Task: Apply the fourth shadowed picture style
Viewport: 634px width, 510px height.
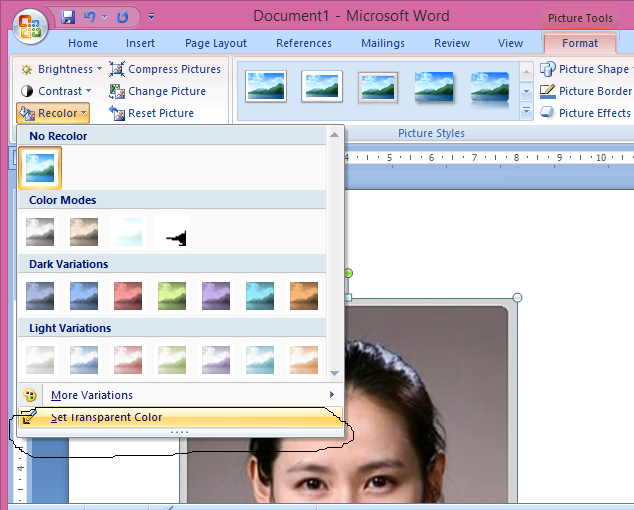Action: point(434,87)
